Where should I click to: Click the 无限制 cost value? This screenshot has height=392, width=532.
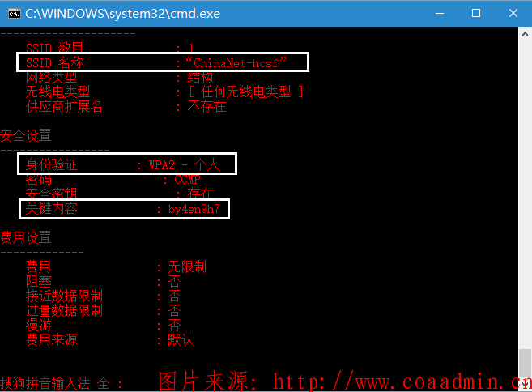point(187,266)
